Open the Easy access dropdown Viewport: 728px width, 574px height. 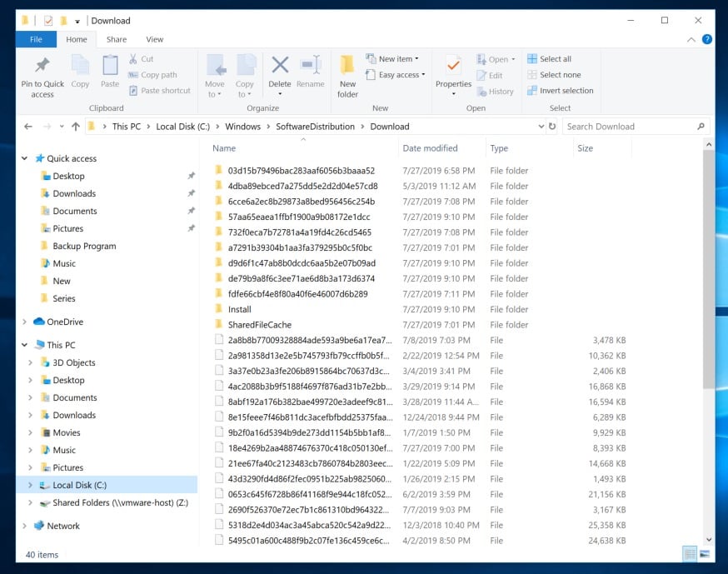click(x=396, y=75)
